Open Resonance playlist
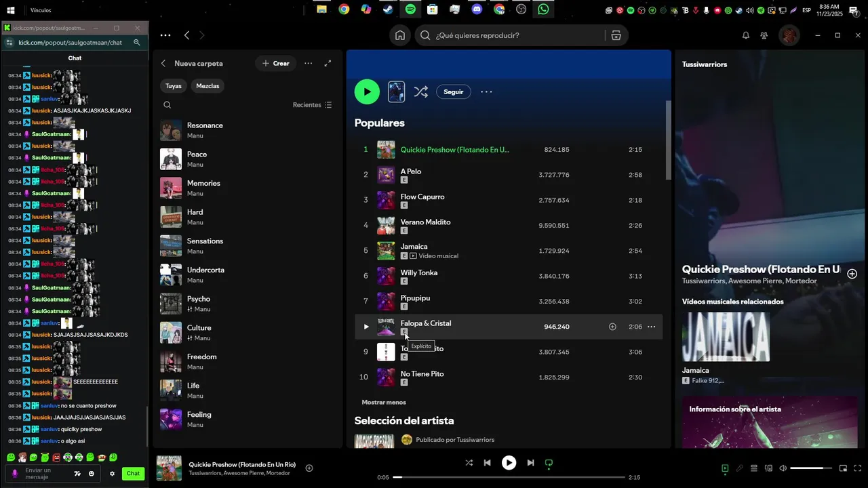This screenshot has width=868, height=488. [x=248, y=130]
